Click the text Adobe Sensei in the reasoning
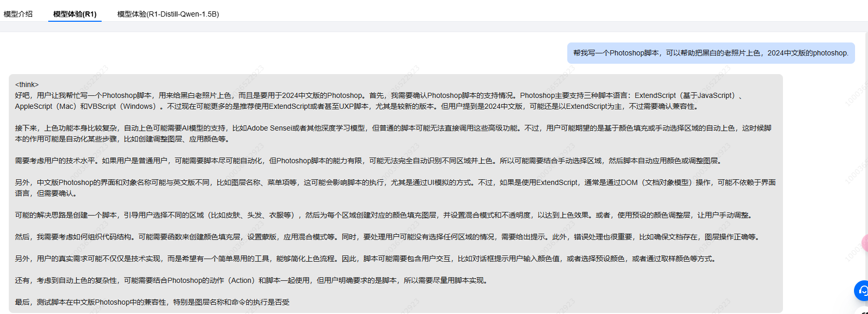The image size is (868, 314). [x=270, y=128]
